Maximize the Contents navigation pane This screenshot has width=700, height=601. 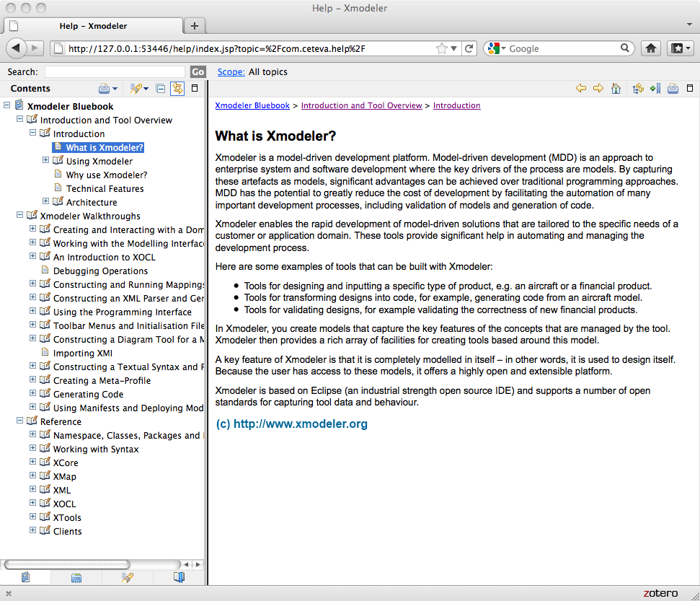195,88
